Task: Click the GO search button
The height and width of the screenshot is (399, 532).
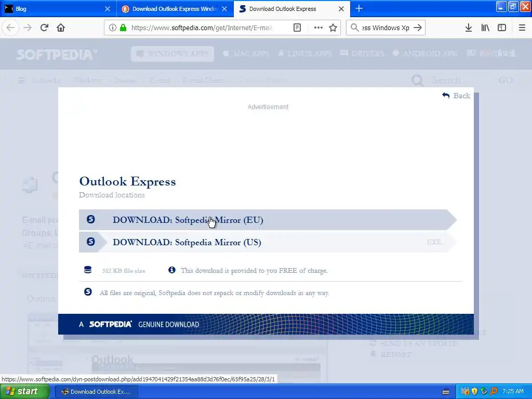Action: click(506, 80)
